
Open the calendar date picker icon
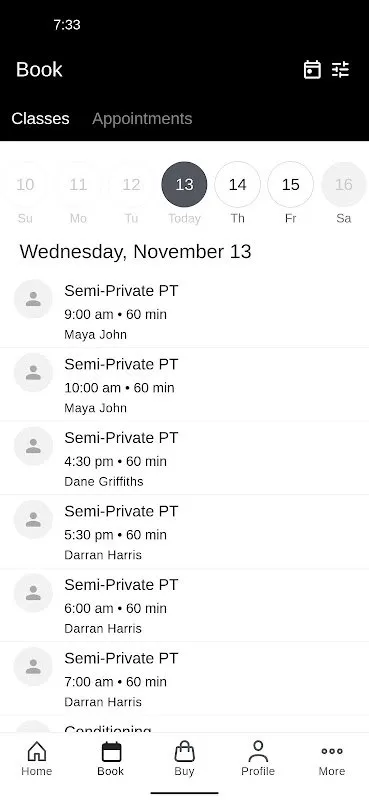pyautogui.click(x=312, y=69)
